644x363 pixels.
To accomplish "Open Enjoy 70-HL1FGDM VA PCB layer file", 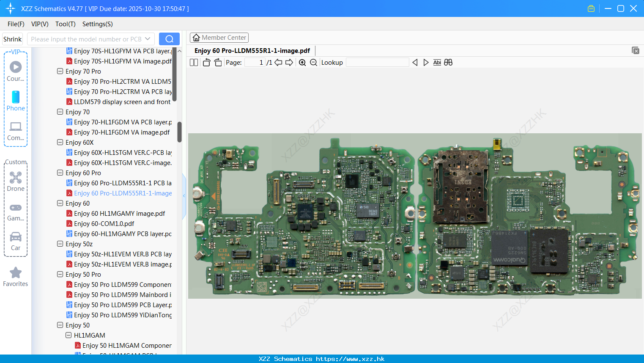I will (119, 122).
